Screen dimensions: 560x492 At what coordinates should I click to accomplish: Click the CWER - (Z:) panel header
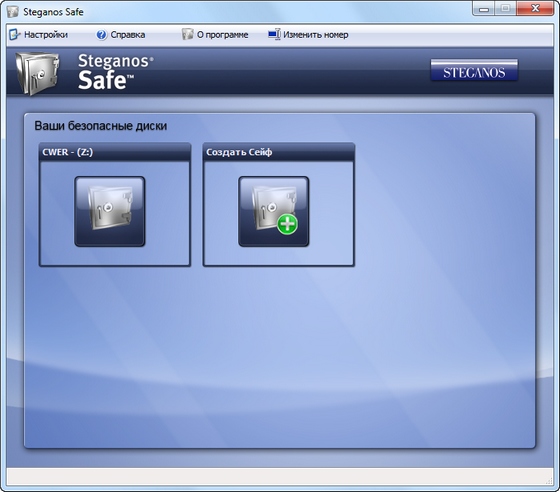pos(115,152)
